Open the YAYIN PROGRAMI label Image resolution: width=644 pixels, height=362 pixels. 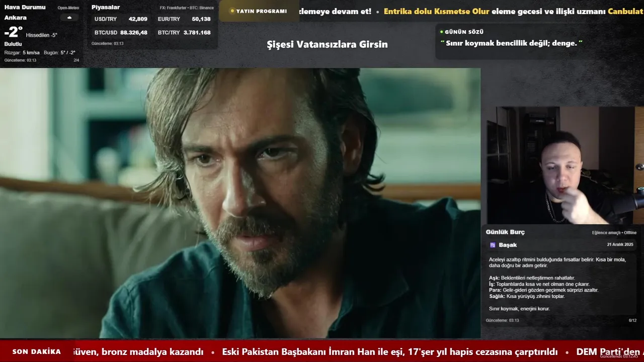(262, 11)
